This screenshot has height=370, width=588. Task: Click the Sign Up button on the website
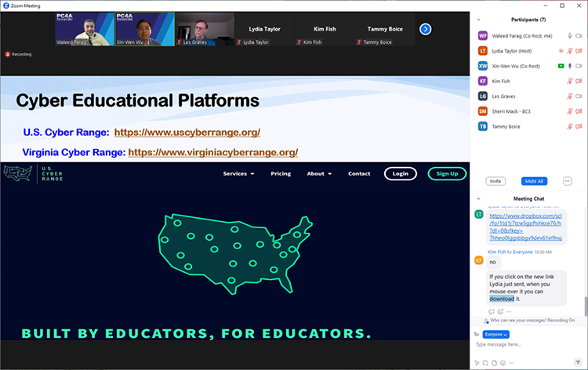point(447,173)
